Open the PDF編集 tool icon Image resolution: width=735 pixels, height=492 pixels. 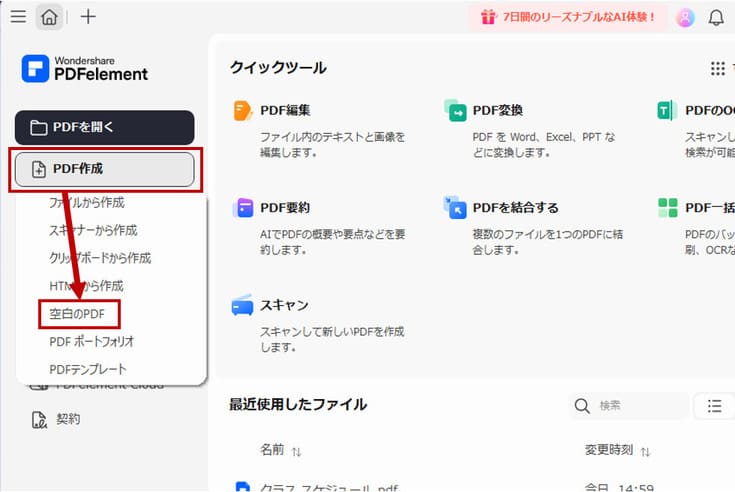point(243,111)
